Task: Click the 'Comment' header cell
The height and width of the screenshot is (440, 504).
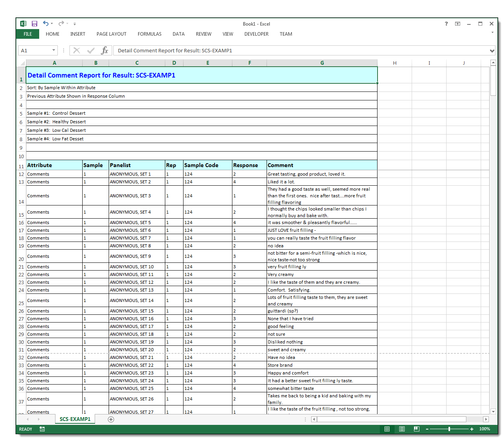Action: click(322, 165)
